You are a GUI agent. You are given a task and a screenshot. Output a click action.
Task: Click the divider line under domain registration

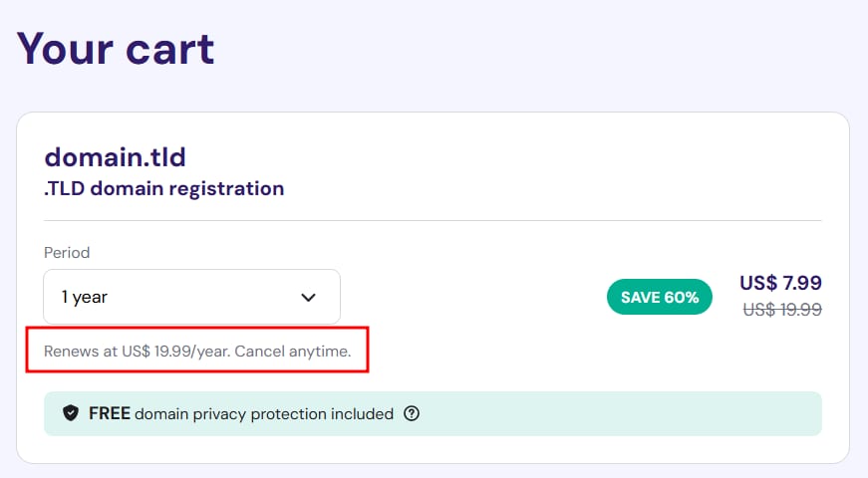[433, 220]
